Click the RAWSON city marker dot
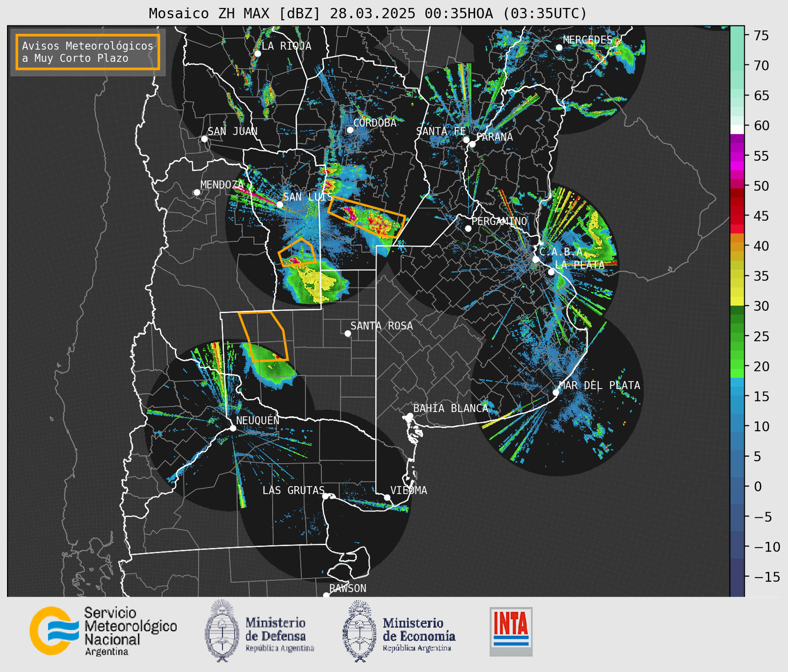This screenshot has width=788, height=672. [326, 595]
